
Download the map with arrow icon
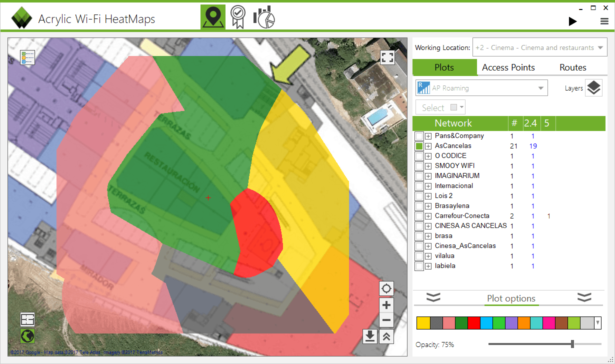tap(370, 336)
